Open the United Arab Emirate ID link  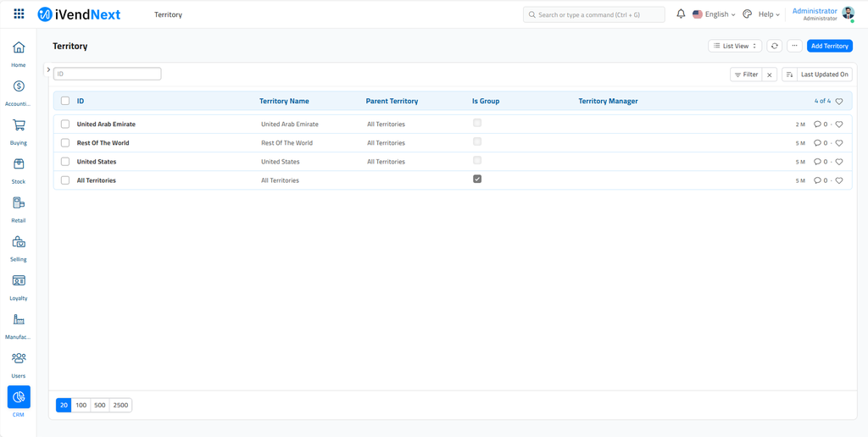tap(106, 124)
